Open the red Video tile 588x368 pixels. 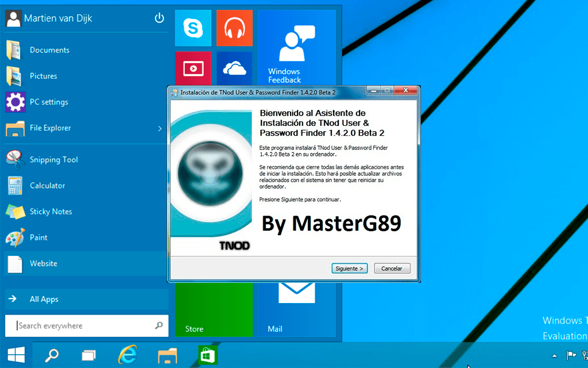(193, 68)
